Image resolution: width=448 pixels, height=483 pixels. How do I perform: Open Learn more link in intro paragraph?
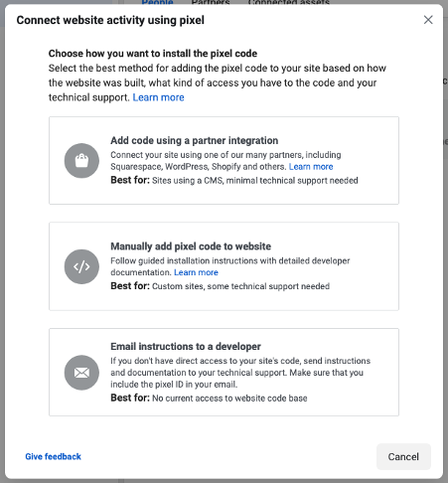(158, 97)
